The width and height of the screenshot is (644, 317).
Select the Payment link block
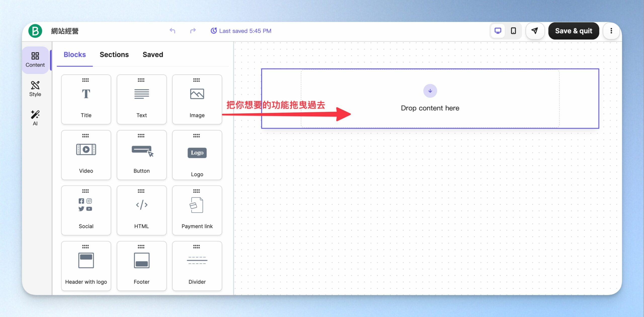click(x=197, y=210)
